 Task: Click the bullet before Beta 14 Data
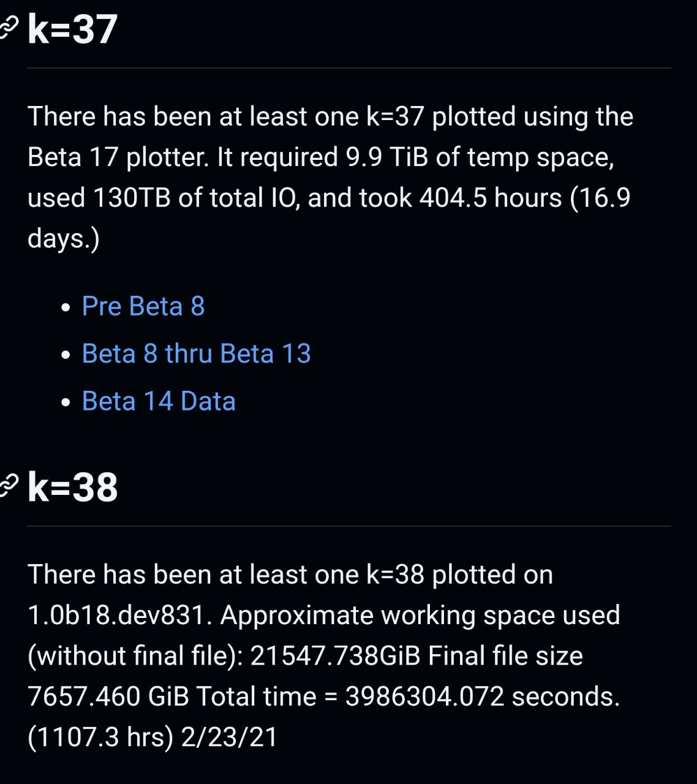point(66,402)
